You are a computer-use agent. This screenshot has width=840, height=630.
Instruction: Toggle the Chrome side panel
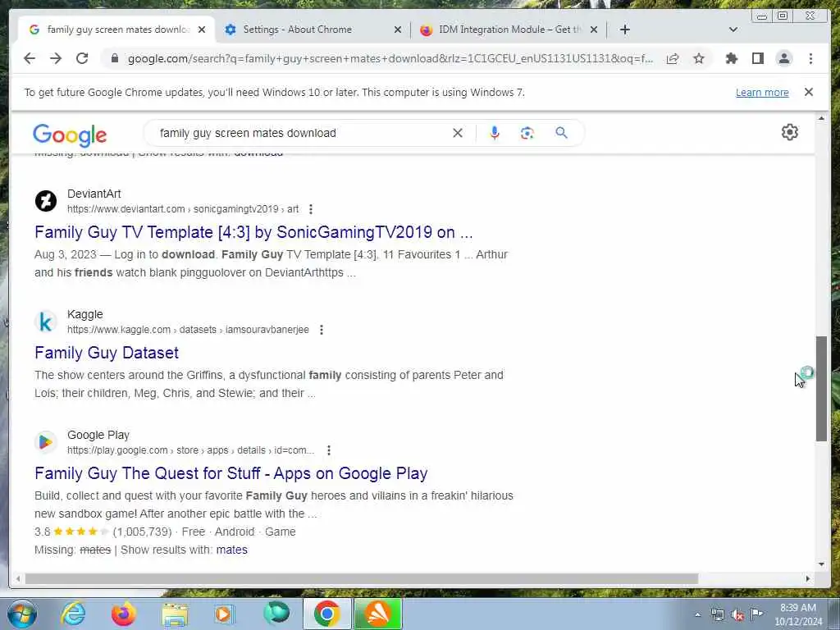(x=757, y=58)
